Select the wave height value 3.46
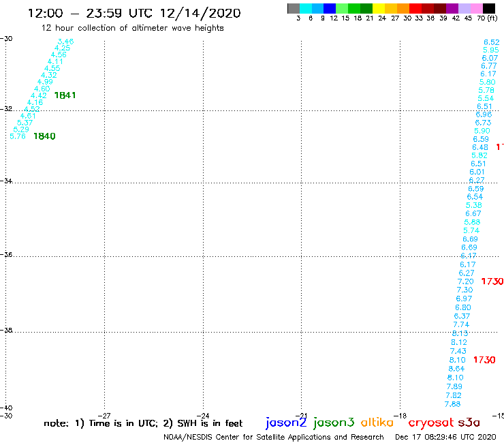Screen dimensions: 504x443 [65, 42]
